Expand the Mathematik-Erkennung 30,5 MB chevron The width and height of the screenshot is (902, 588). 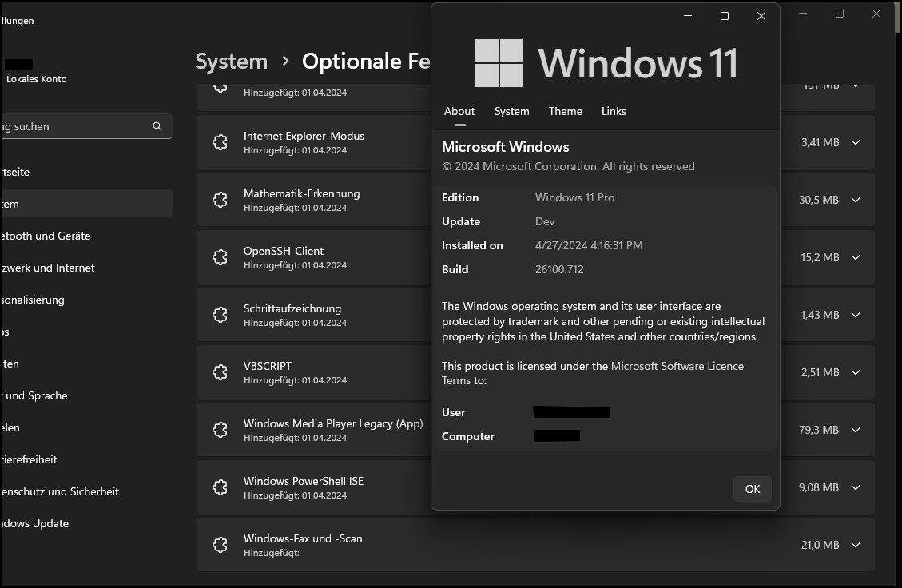click(856, 200)
